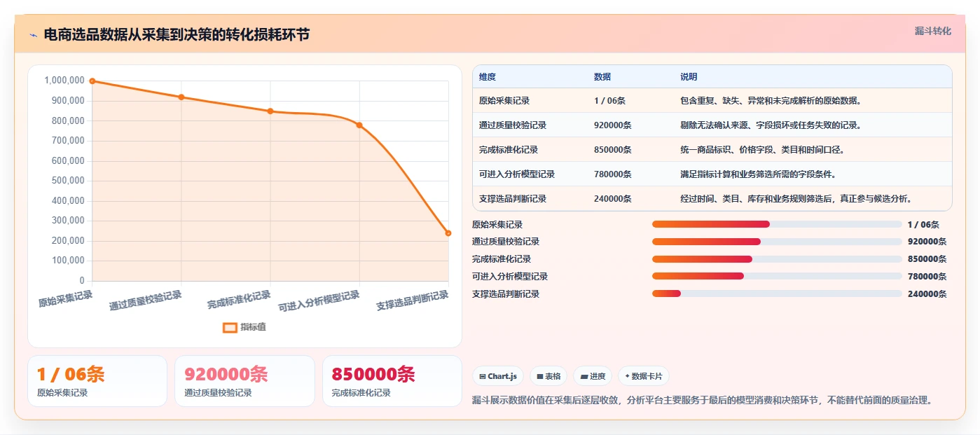The width and height of the screenshot is (980, 435).
Task: Click the 240000条 table value
Action: click(613, 199)
